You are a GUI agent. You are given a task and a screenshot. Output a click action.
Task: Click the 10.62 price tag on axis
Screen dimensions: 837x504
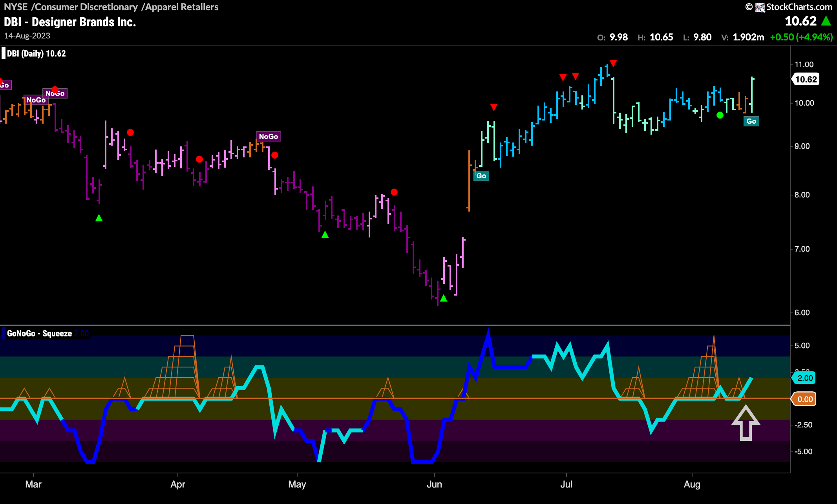point(806,79)
